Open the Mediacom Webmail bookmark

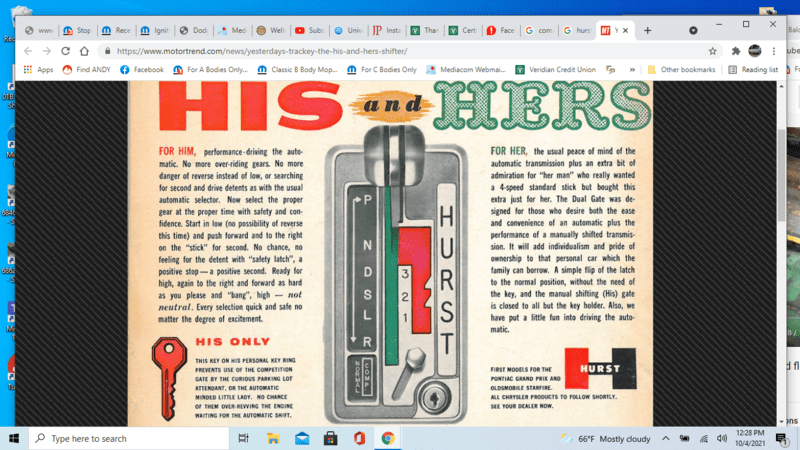pyautogui.click(x=466, y=69)
